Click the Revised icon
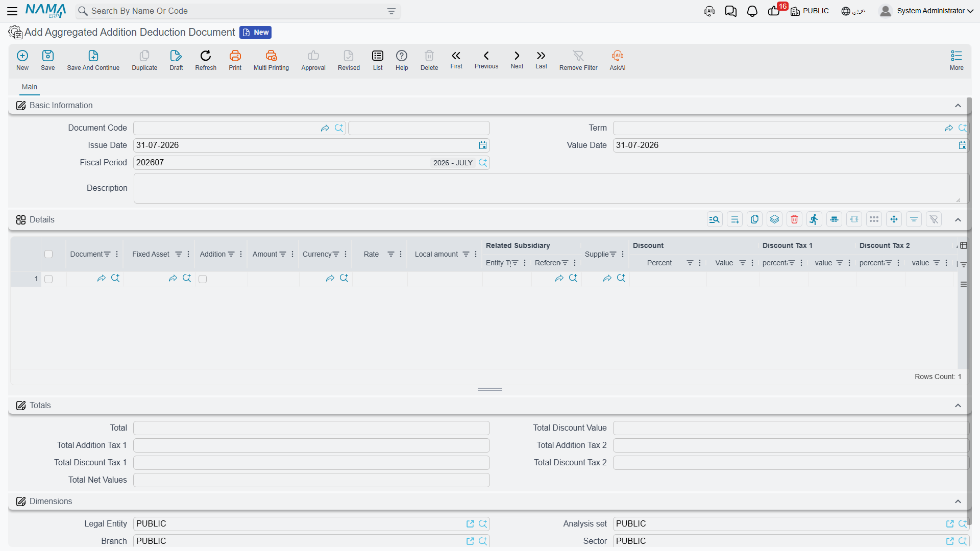Image resolution: width=980 pixels, height=551 pixels. [x=349, y=60]
